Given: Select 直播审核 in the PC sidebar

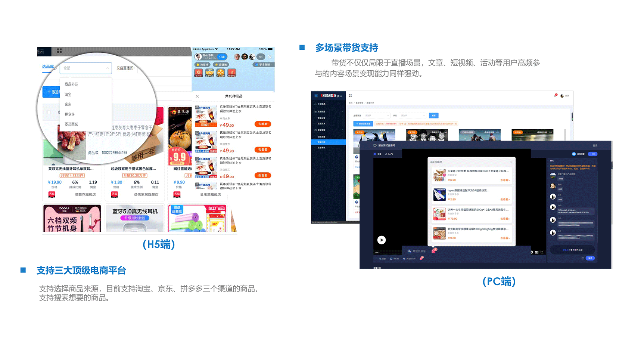Looking at the screenshot, I should click(x=321, y=148).
